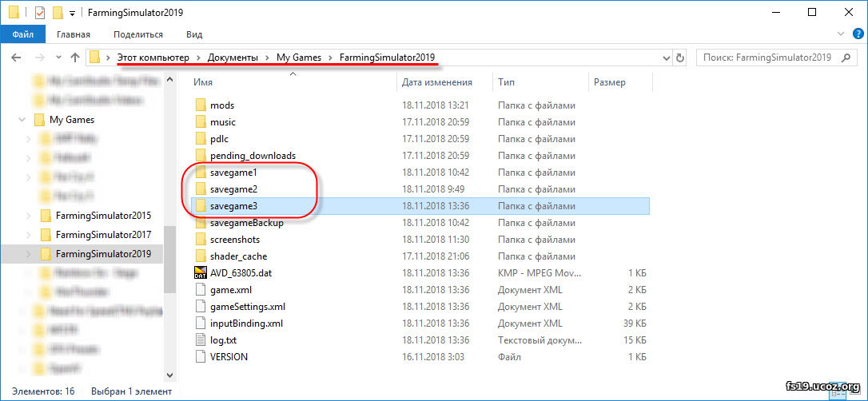The image size is (868, 401).
Task: Open dropdown after Документы in address bar
Action: (268, 57)
